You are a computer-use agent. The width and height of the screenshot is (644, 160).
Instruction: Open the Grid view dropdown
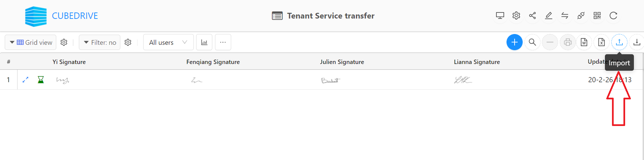pyautogui.click(x=31, y=42)
